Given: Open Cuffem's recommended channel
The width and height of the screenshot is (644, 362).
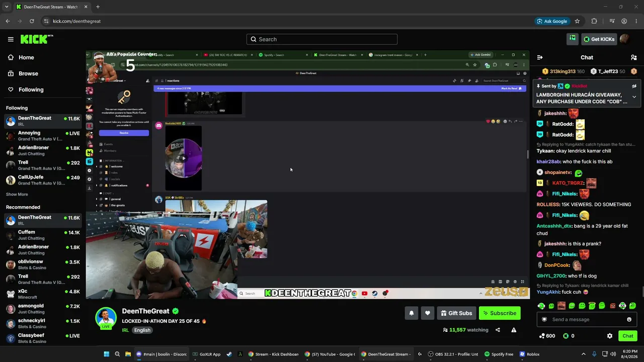Looking at the screenshot, I should [x=43, y=235].
